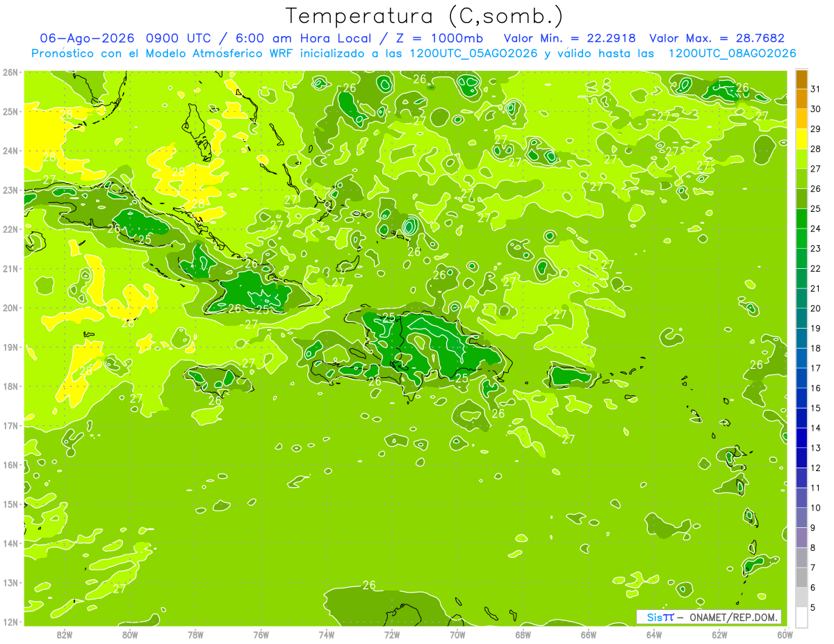Click colorbar label '22'
This screenshot has width=834, height=644.
816,268
